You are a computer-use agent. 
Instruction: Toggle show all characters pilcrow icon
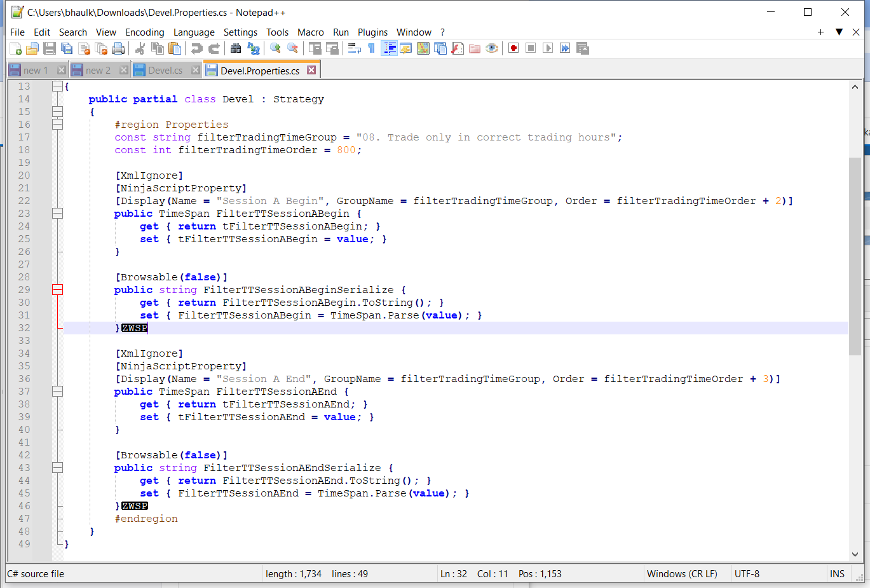371,48
